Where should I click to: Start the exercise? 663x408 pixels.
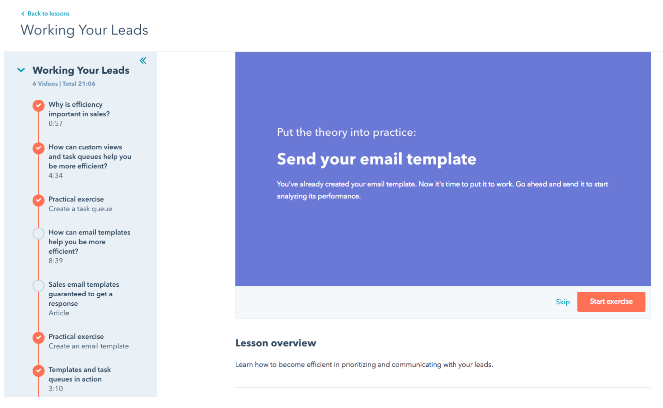coord(611,302)
